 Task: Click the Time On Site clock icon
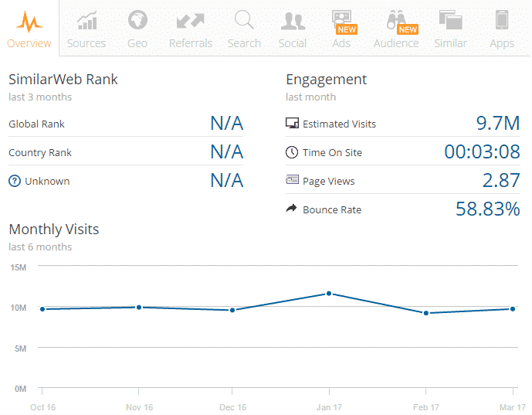click(x=292, y=152)
